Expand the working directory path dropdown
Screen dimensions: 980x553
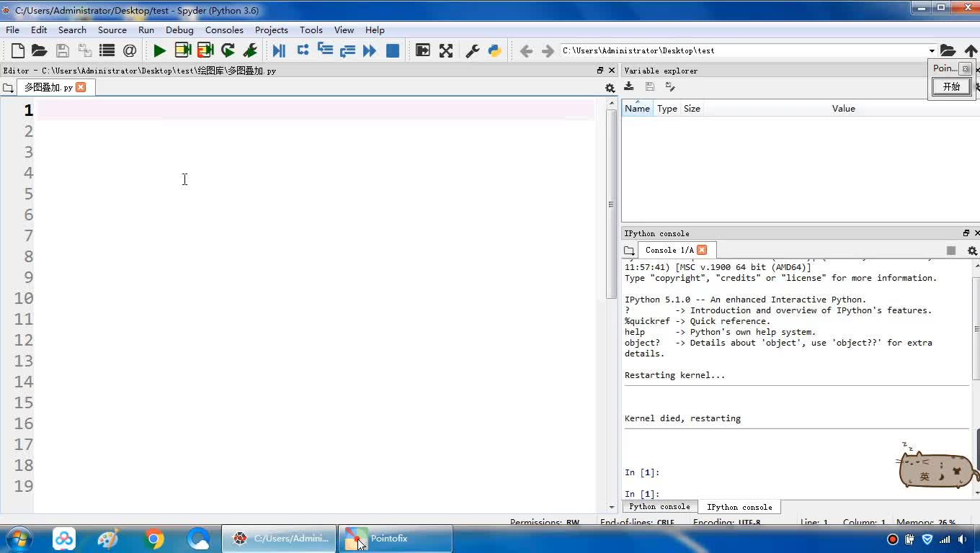point(931,50)
